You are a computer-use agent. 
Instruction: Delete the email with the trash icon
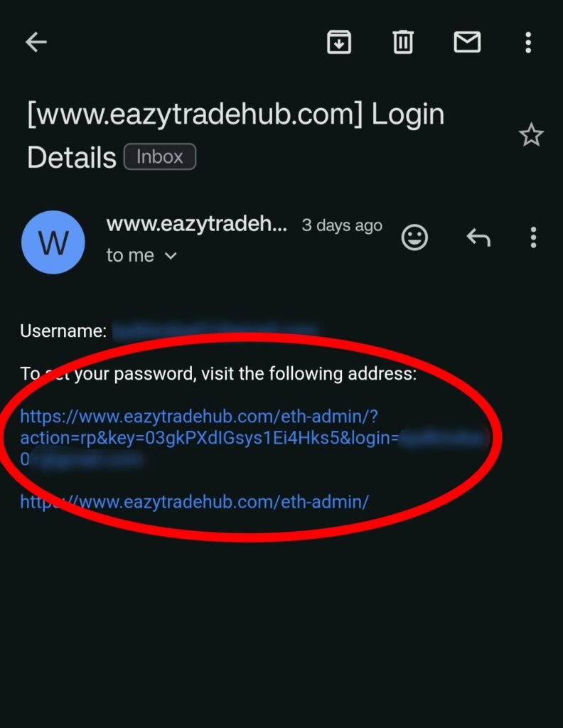pyautogui.click(x=403, y=42)
